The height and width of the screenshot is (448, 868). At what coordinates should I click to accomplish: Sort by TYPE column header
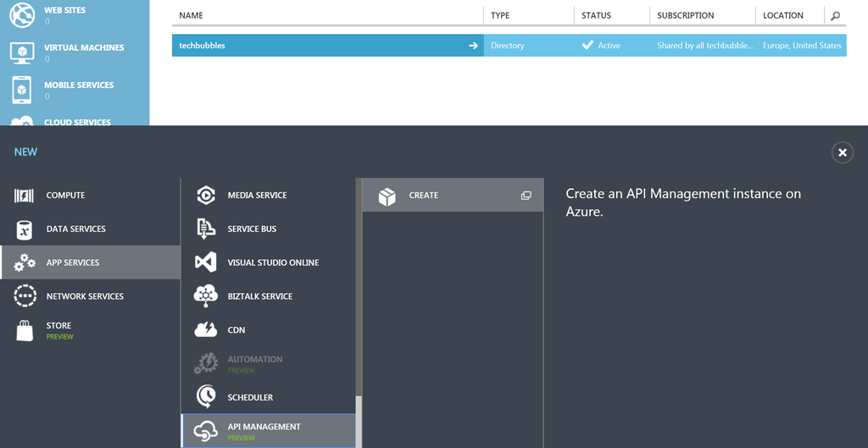click(500, 15)
